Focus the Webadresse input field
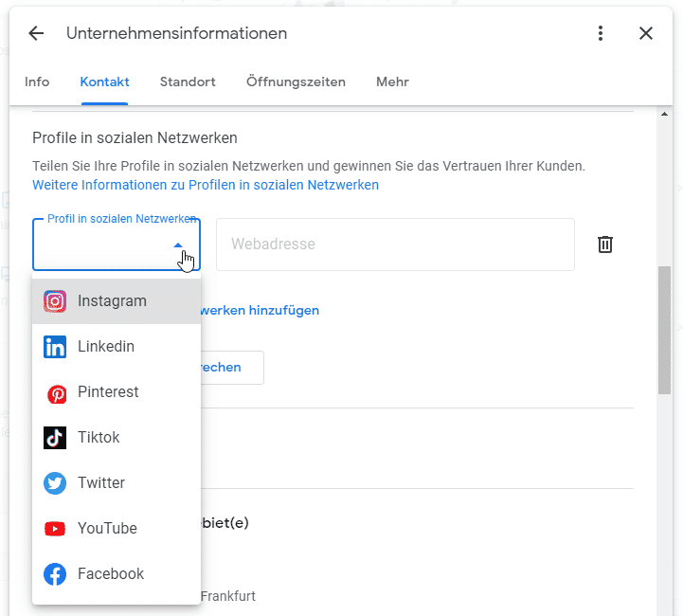This screenshot has width=683, height=616. click(396, 245)
